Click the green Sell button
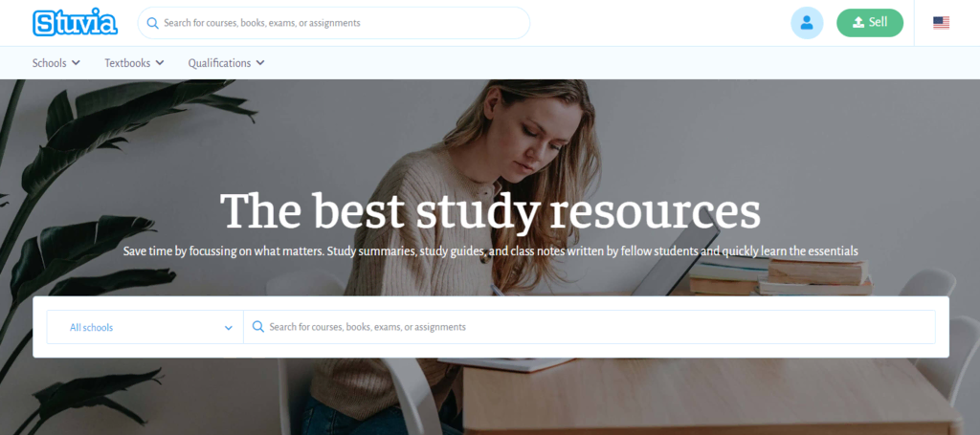Viewport: 980px width, 435px height. (869, 23)
